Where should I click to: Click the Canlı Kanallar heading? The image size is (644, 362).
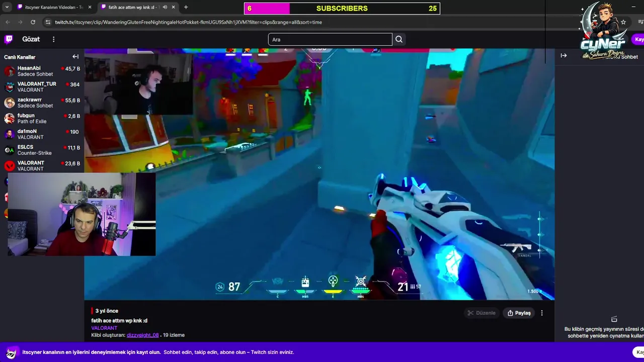[20, 57]
